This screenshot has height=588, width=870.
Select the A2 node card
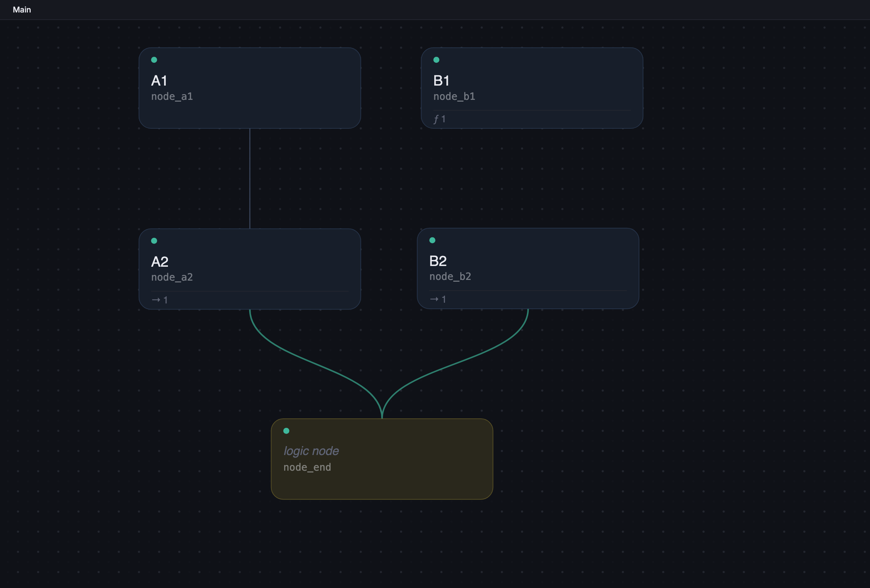tap(250, 269)
